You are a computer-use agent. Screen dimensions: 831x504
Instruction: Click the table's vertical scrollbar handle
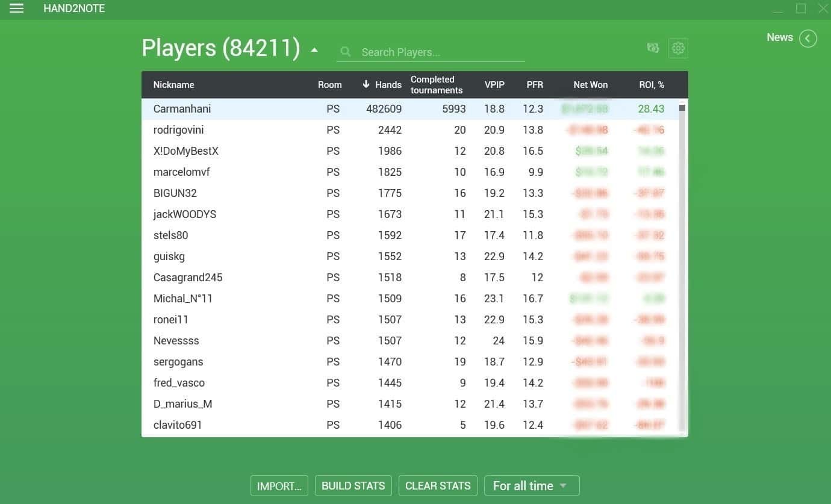click(x=682, y=108)
